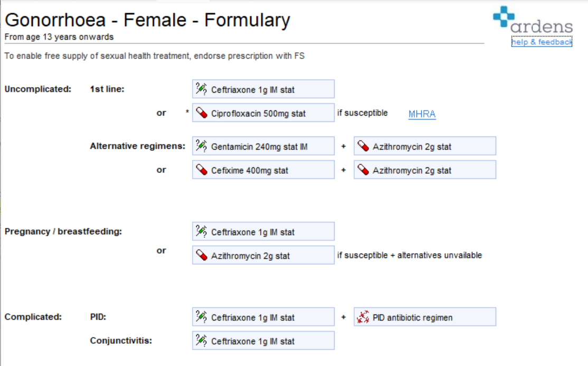588x366 pixels.
Task: Click capsule icon on Azithromycin beside Cefixime
Action: tap(363, 170)
